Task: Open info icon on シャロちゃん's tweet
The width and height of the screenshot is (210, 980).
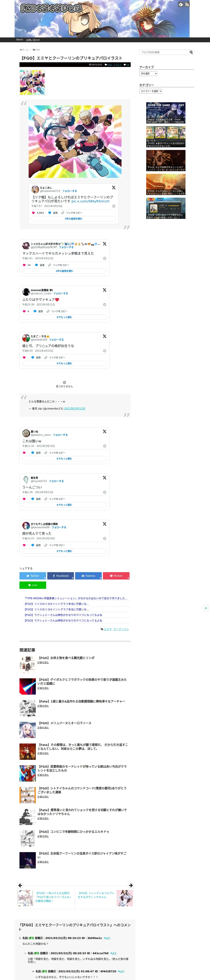Action: [105, 258]
